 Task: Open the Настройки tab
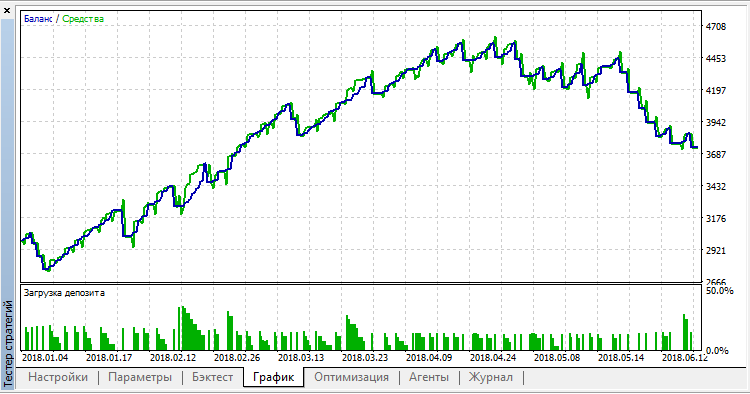tap(58, 377)
